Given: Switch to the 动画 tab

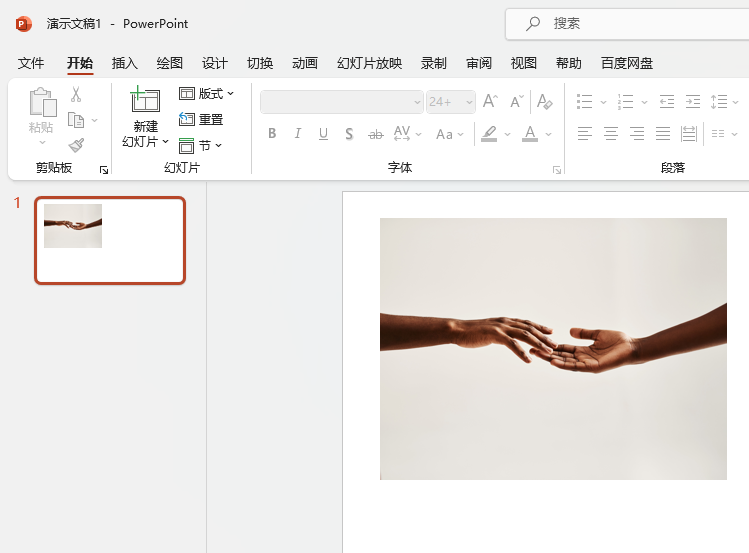Looking at the screenshot, I should click(305, 63).
